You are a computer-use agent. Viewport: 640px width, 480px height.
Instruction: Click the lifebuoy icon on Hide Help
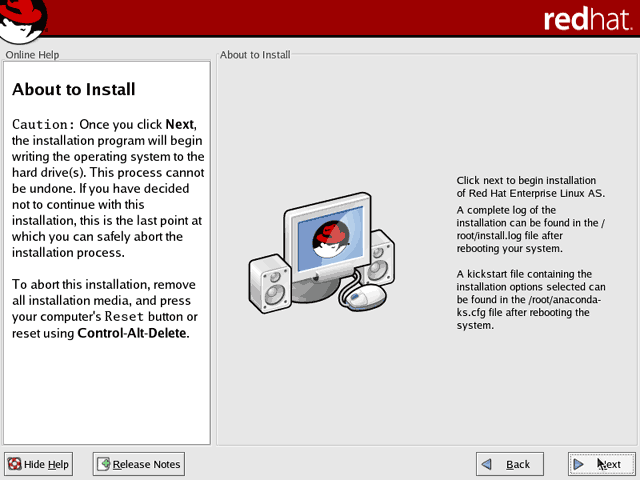pyautogui.click(x=15, y=464)
